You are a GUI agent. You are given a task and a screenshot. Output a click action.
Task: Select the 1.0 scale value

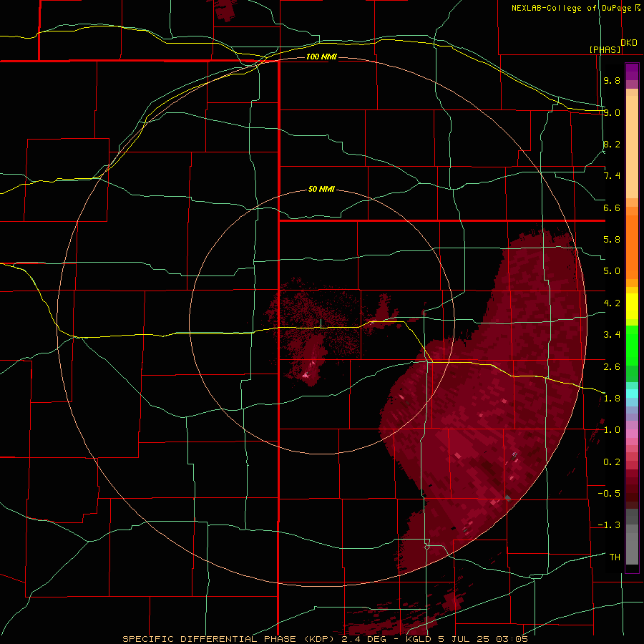click(612, 430)
